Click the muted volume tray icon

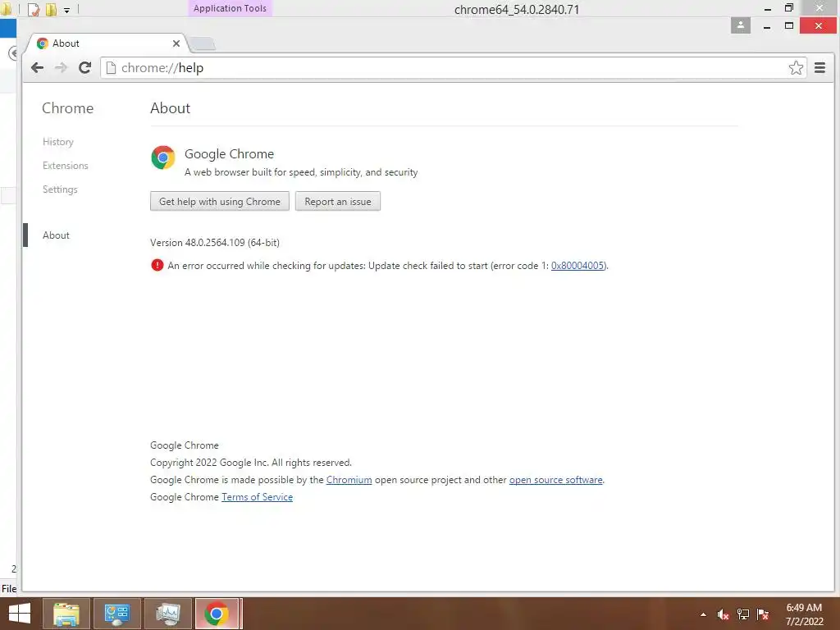coord(723,614)
